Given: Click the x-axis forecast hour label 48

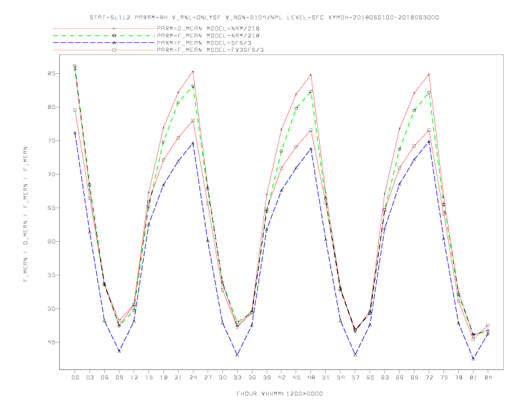Looking at the screenshot, I should 311,377.
